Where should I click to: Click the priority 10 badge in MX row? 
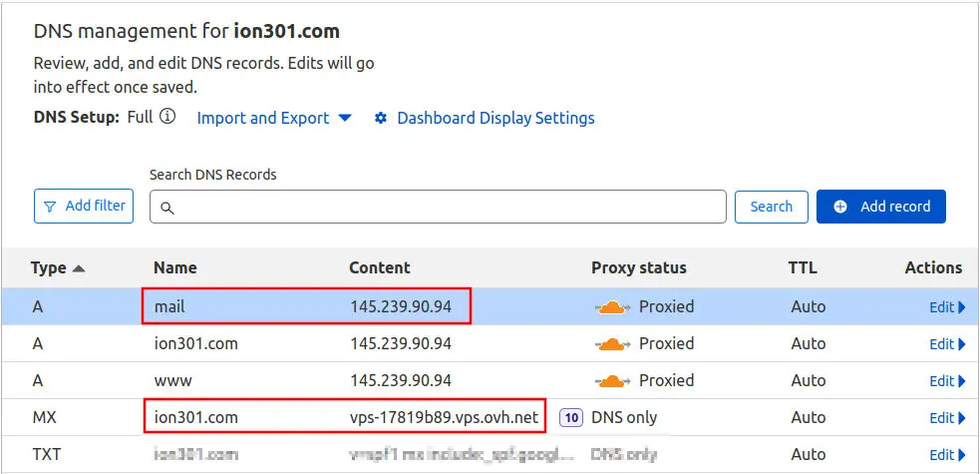pos(571,417)
